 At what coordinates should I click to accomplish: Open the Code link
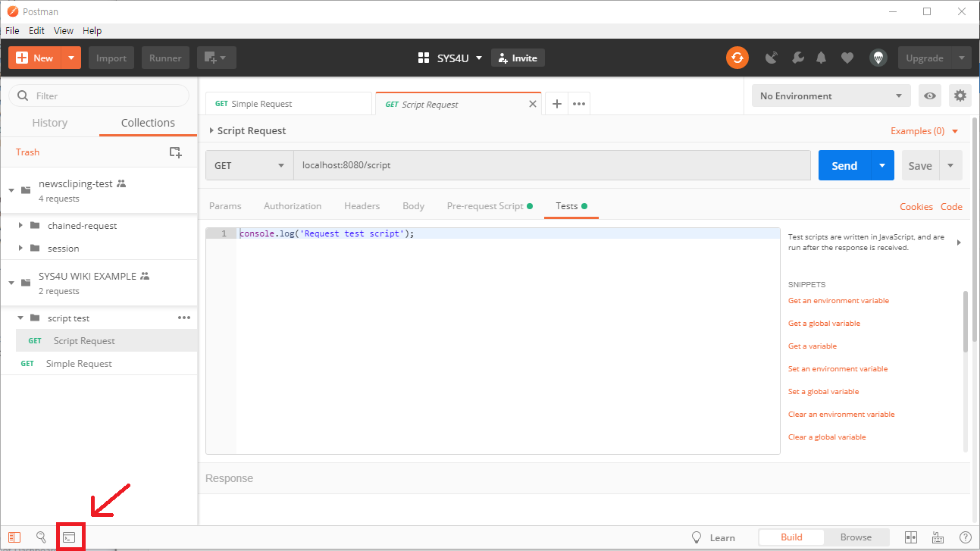951,206
